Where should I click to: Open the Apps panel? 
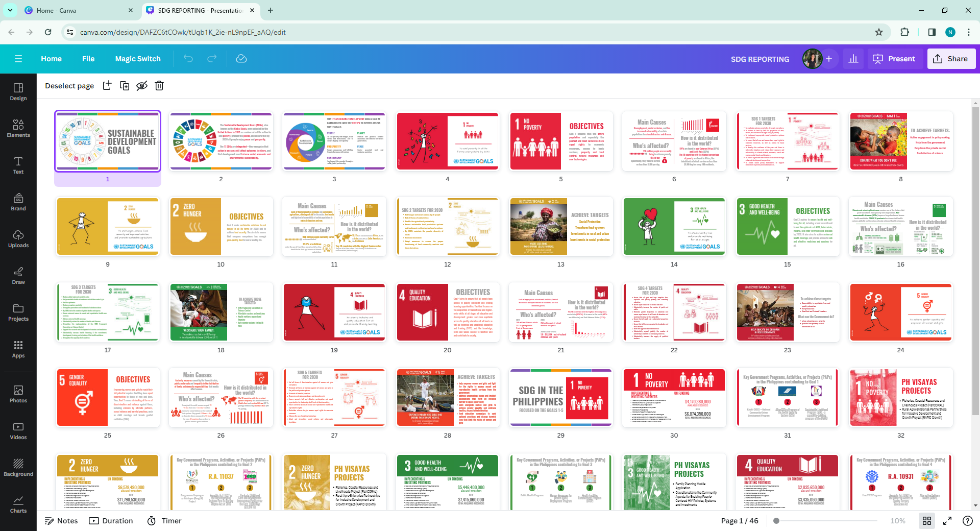(18, 349)
